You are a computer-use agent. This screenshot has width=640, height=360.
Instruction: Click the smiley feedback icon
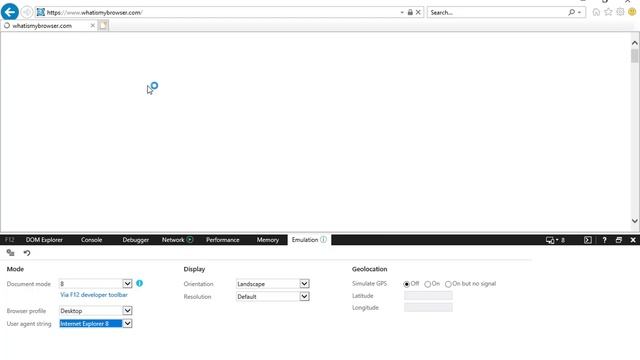tap(632, 12)
